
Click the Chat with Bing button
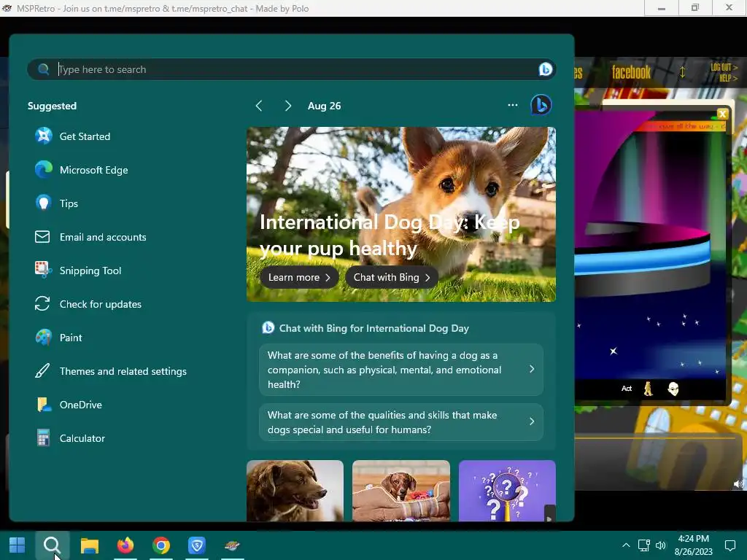pyautogui.click(x=392, y=278)
